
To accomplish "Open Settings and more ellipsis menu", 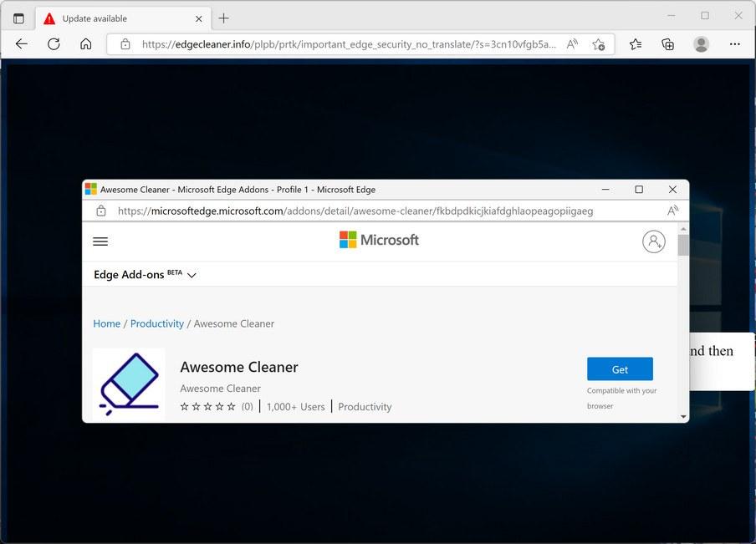I will tap(735, 44).
